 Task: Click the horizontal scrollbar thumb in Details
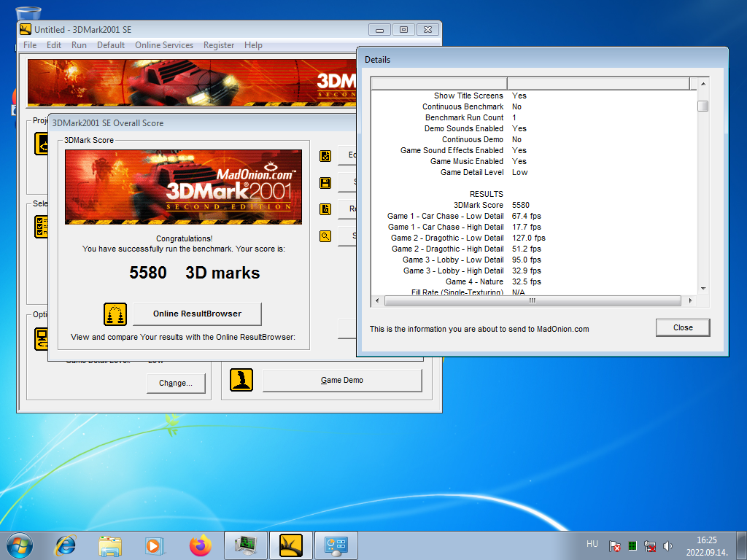coord(533,301)
